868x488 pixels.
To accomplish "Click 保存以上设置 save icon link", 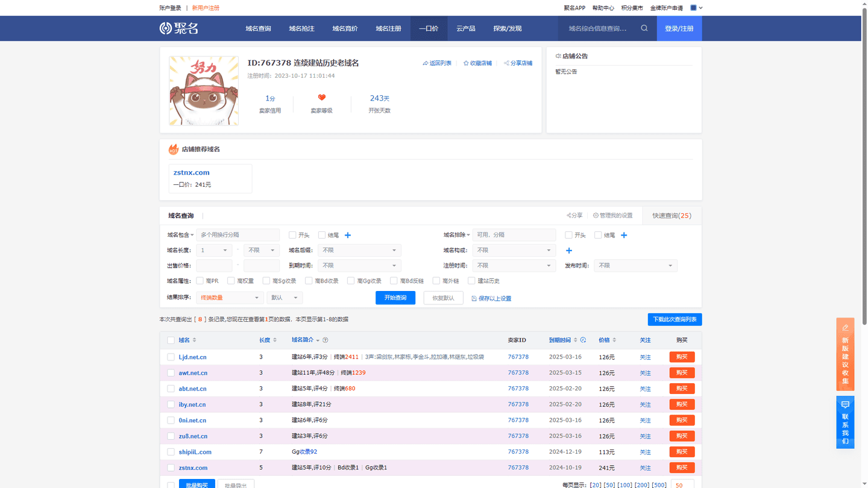I will pos(491,299).
